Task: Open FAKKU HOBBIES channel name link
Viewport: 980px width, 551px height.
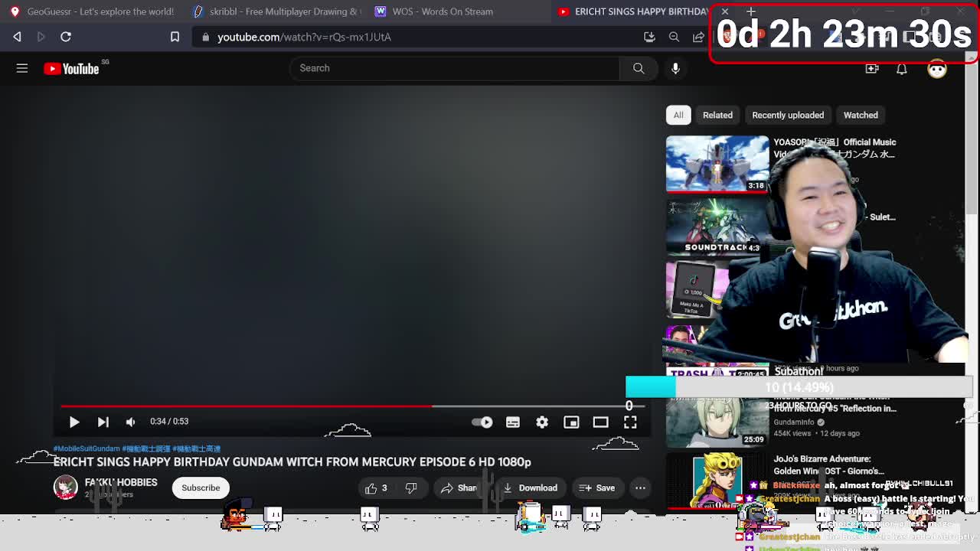Action: [121, 482]
